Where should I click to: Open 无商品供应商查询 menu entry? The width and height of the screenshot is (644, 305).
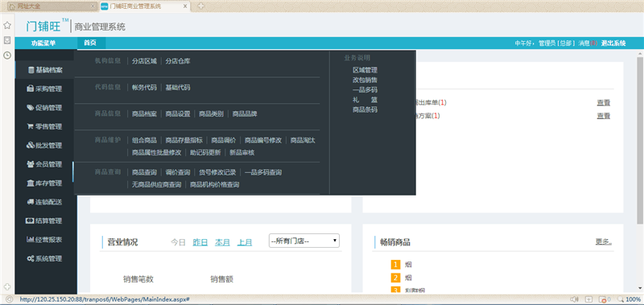(x=156, y=185)
